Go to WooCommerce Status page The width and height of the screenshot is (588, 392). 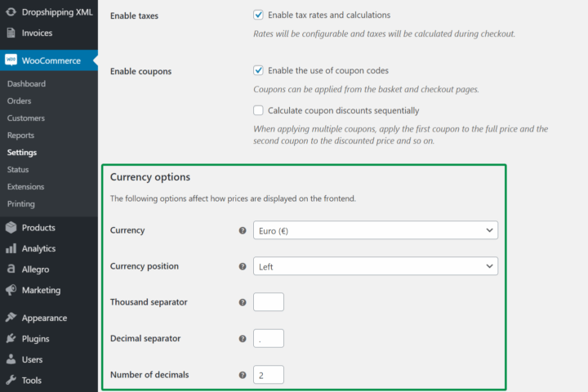point(19,170)
